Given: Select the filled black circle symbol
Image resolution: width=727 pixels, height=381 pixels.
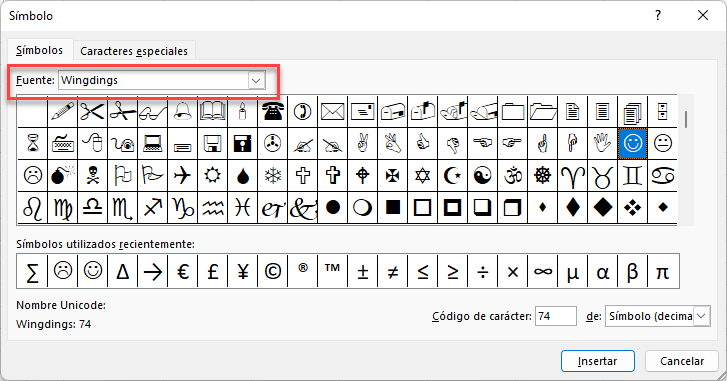Looking at the screenshot, I should click(333, 208).
